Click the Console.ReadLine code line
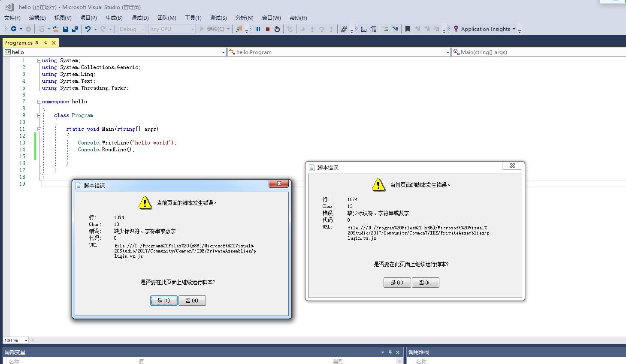Image resolution: width=626 pixels, height=364 pixels. (x=106, y=150)
